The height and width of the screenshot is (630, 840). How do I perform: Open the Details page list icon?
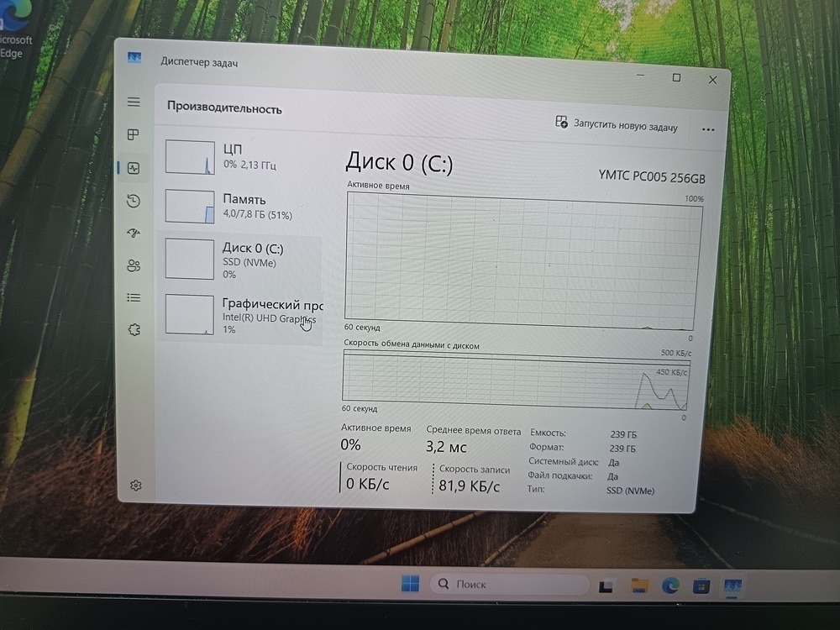134,297
